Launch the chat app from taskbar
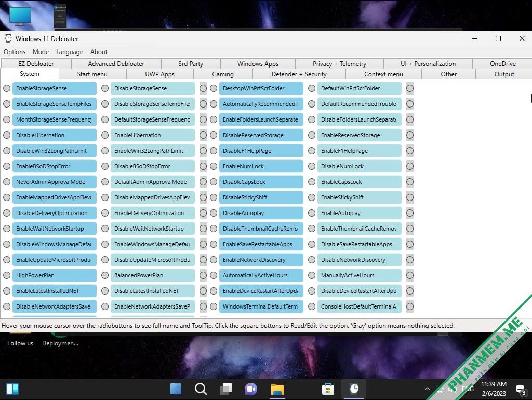This screenshot has height=400, width=532. tap(251, 389)
